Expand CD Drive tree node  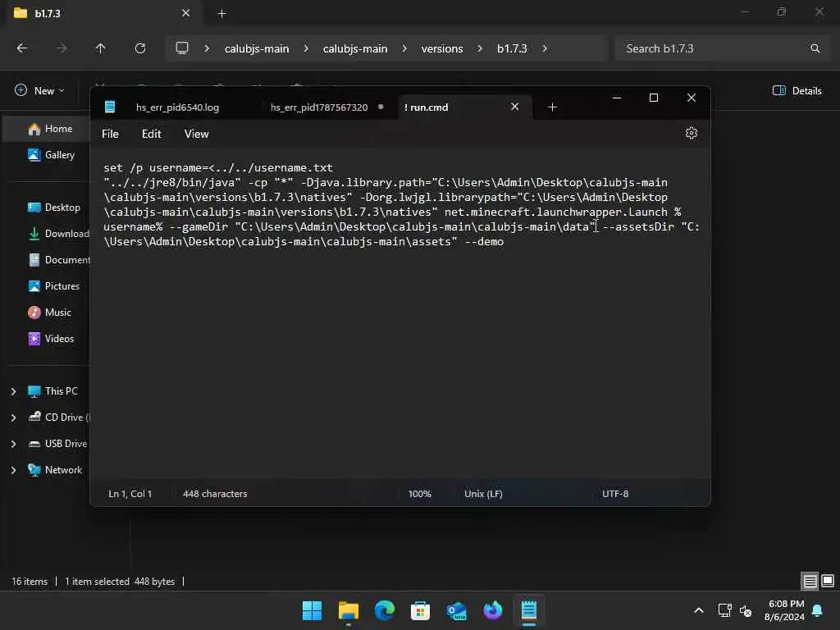coord(13,418)
